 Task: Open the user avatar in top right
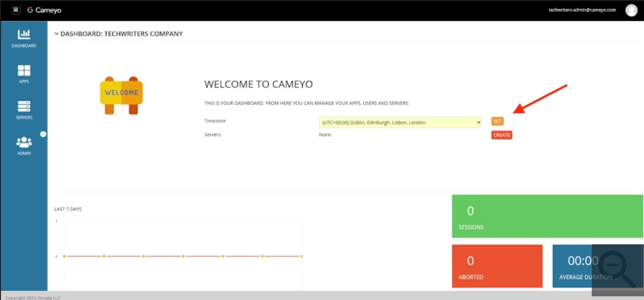tap(631, 10)
